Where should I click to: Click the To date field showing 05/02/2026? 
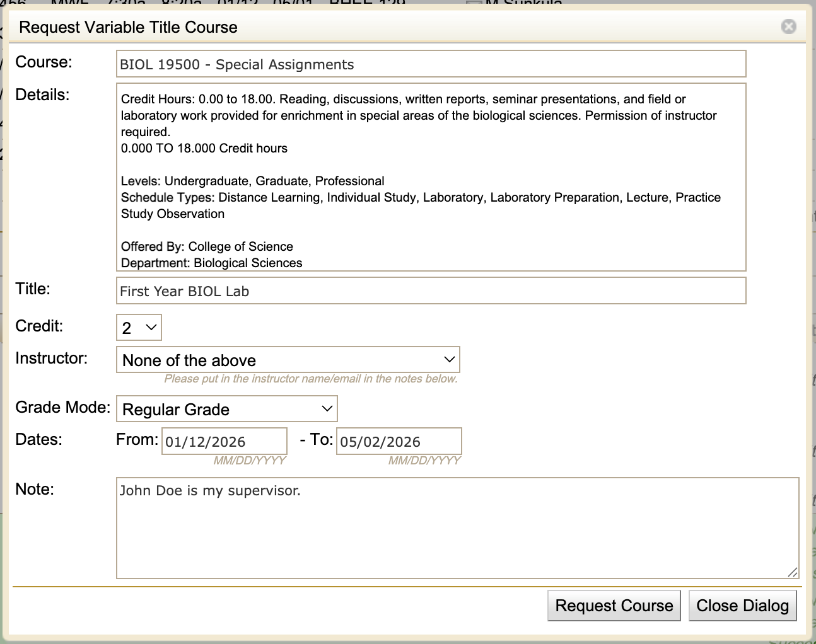(x=399, y=441)
